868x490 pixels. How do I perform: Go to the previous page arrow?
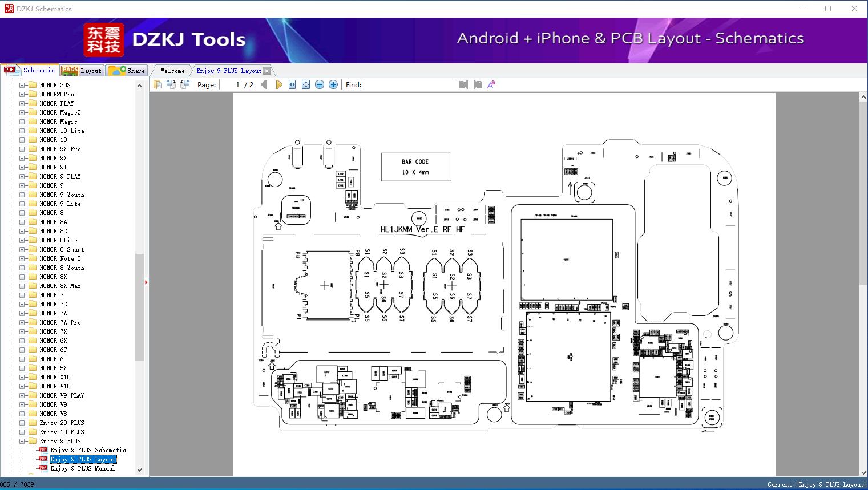pyautogui.click(x=264, y=84)
